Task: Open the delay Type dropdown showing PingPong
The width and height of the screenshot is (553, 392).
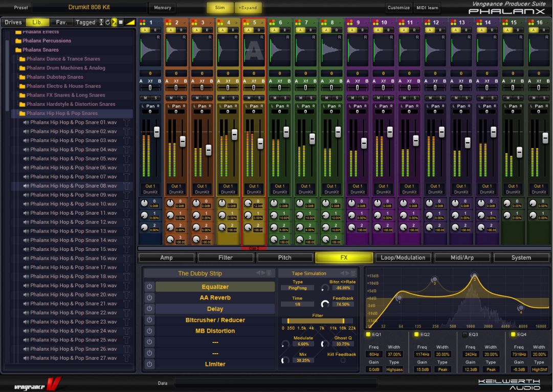Action: tap(297, 288)
